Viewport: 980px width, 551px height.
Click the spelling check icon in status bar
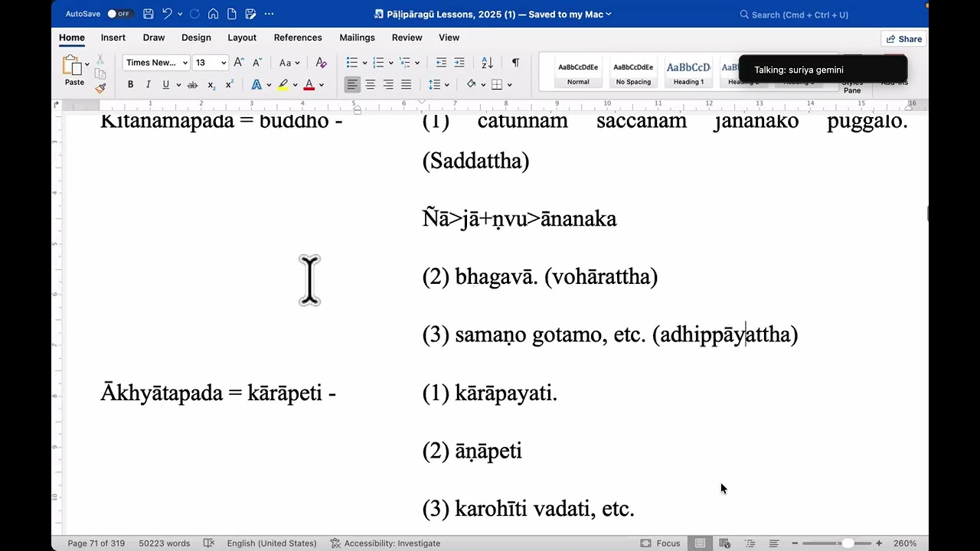pyautogui.click(x=208, y=543)
